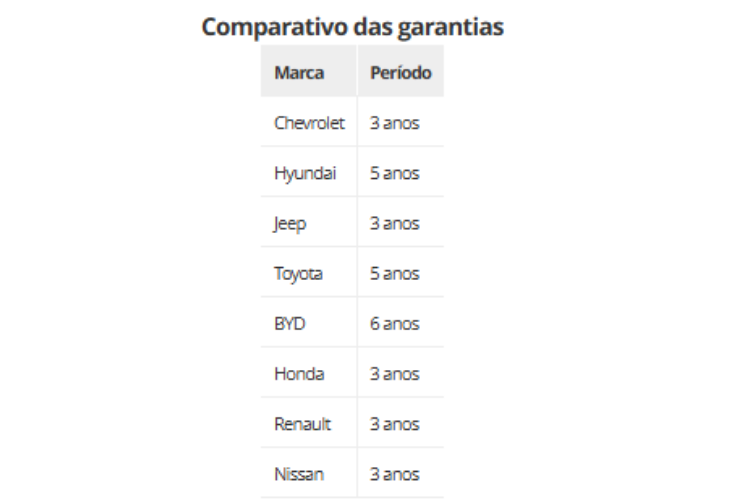Click Hyundai's 5 anos warranty period
The width and height of the screenshot is (755, 499).
coord(394,173)
